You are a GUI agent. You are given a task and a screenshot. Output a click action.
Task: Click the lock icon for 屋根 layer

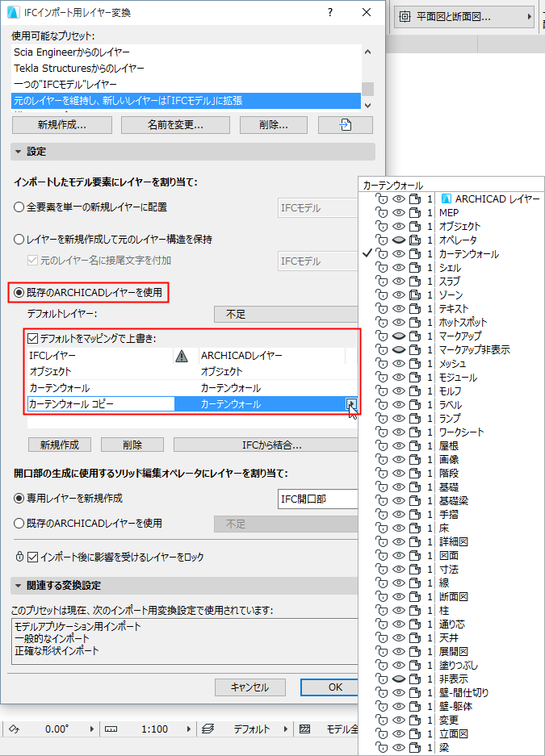(381, 446)
